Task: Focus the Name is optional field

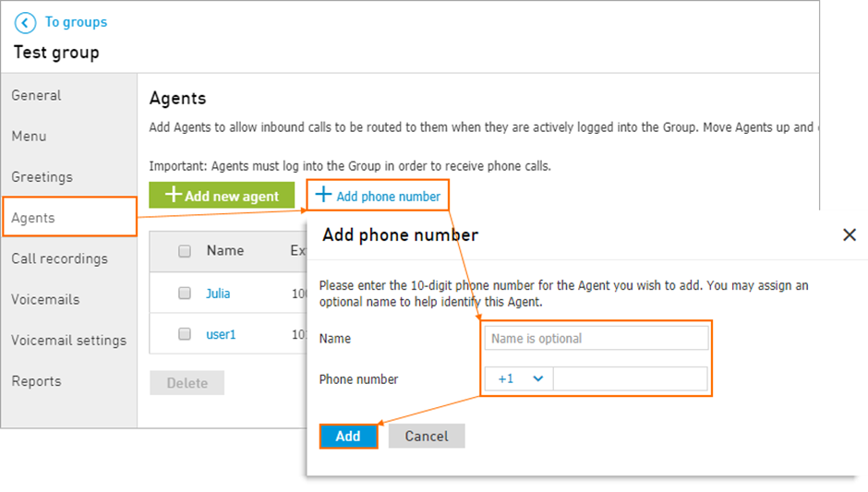Action: (597, 338)
